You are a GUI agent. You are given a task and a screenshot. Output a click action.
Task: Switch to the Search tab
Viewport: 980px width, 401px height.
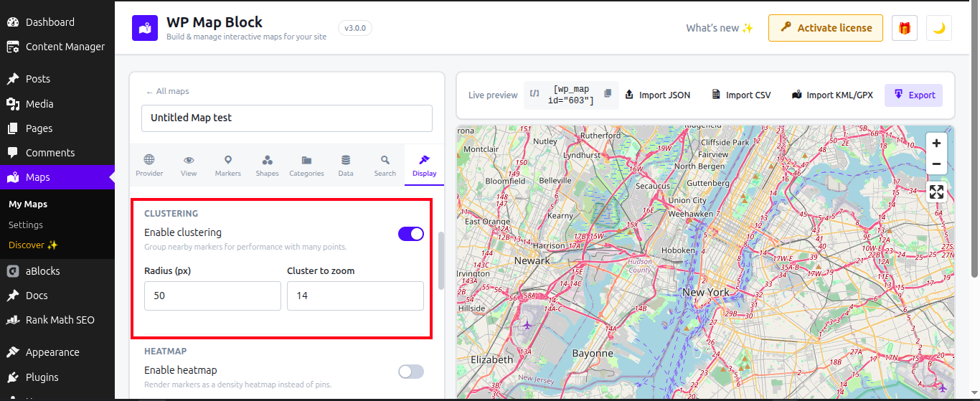point(385,165)
